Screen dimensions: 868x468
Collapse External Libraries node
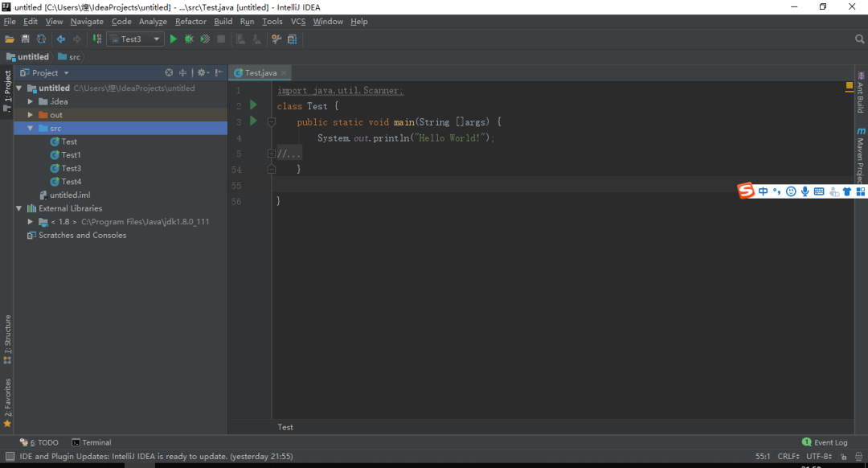pyautogui.click(x=19, y=208)
